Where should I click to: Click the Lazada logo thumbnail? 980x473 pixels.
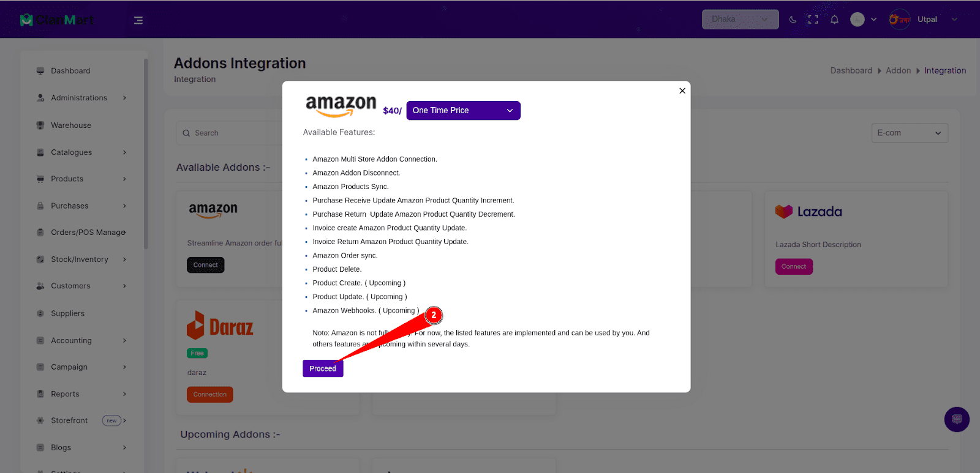click(x=809, y=212)
